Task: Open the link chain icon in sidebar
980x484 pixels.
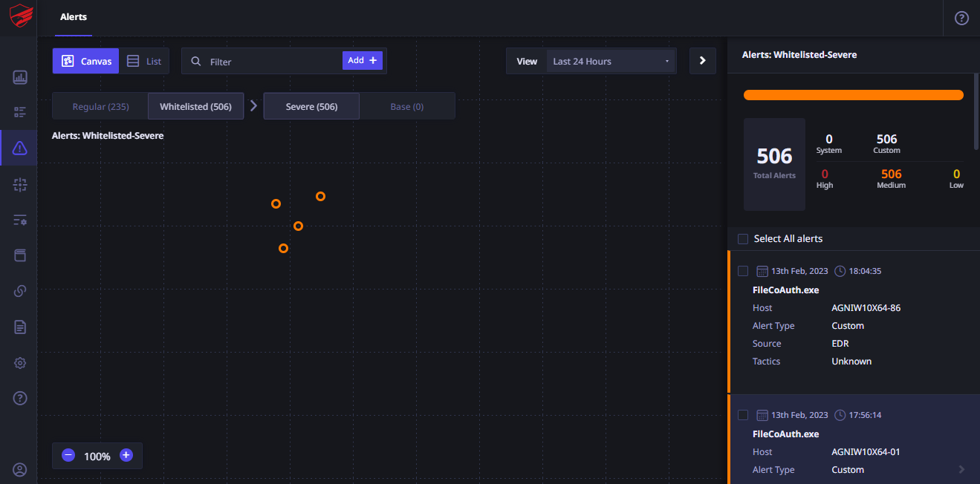Action: tap(20, 291)
